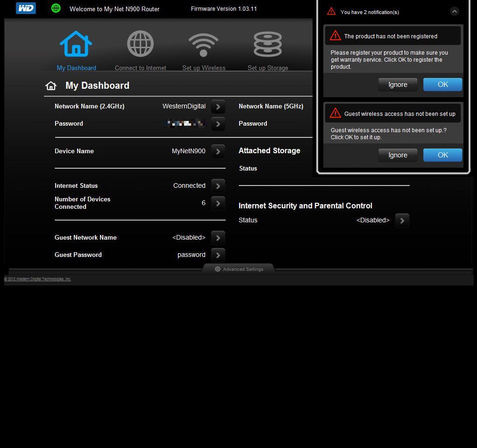This screenshot has width=477, height=448.
Task: Select Set up Wireless tab label
Action: [204, 68]
